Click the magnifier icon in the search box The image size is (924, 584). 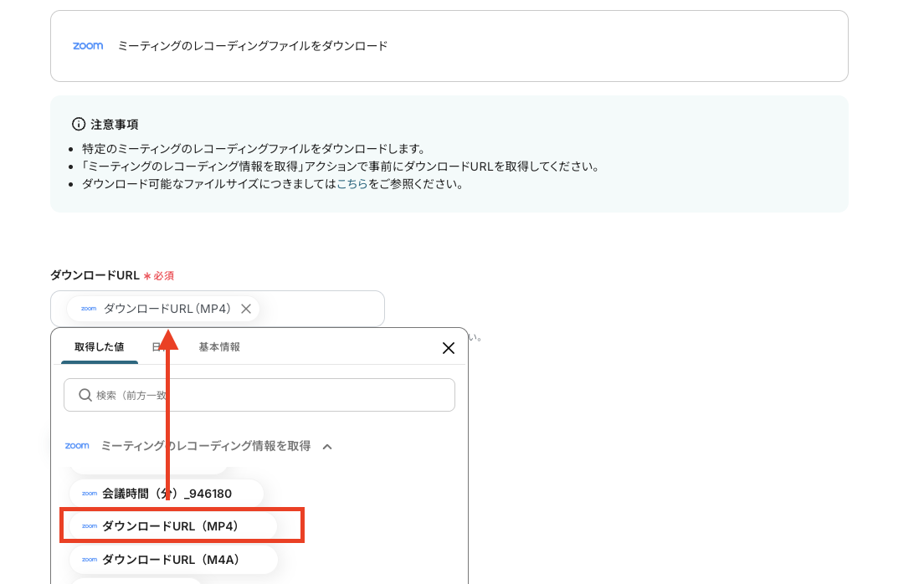(x=83, y=394)
